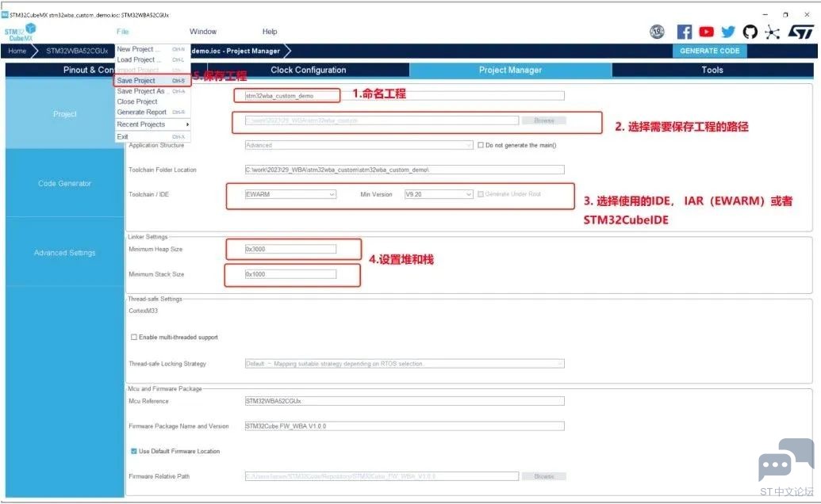
Task: Click GENERATE CODE button
Action: coord(709,51)
